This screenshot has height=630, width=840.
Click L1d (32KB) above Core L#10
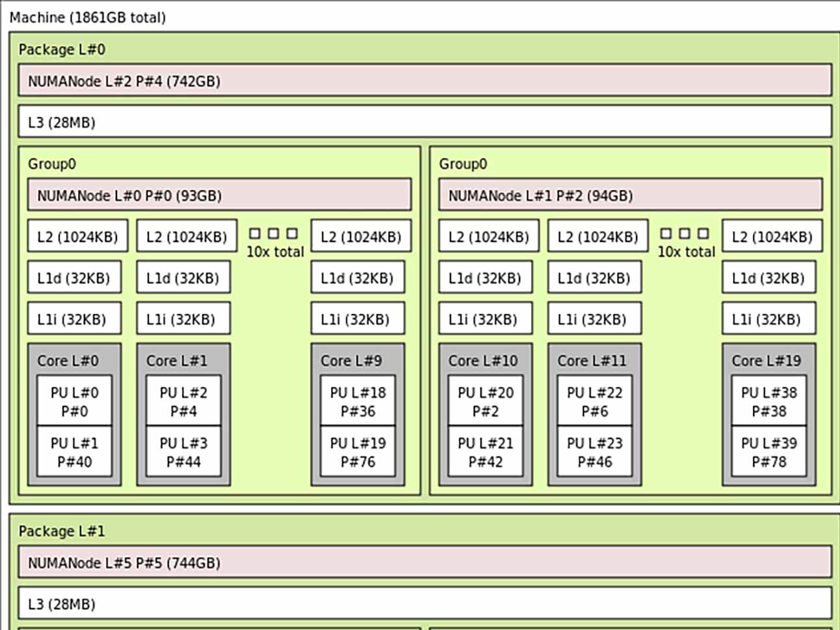[486, 278]
